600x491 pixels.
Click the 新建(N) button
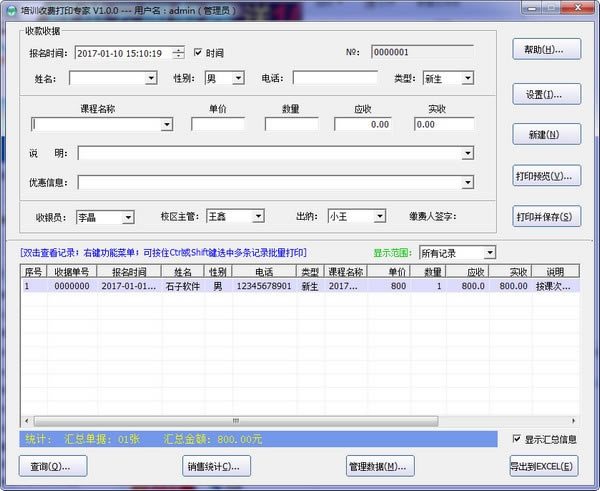(x=545, y=134)
